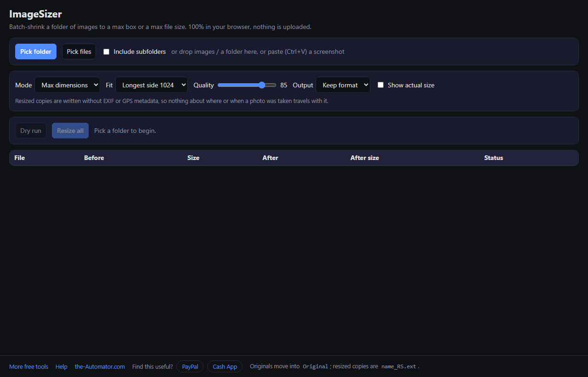Click the Find this useful? text
588x377 pixels.
tap(153, 366)
